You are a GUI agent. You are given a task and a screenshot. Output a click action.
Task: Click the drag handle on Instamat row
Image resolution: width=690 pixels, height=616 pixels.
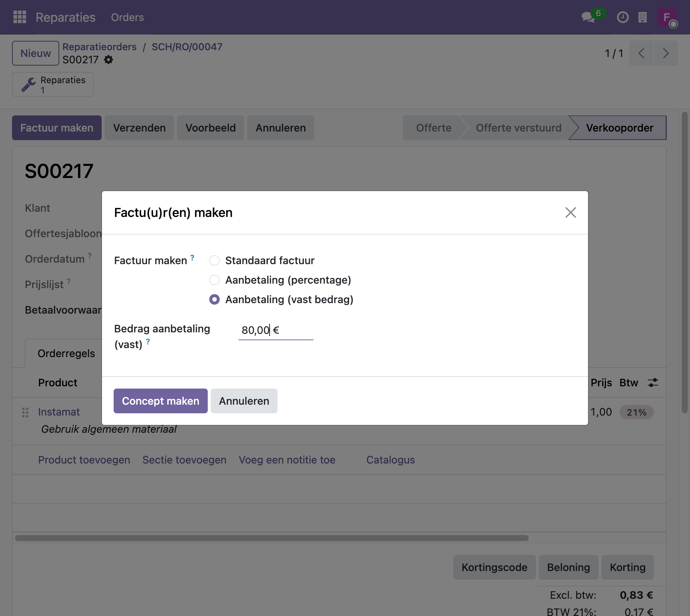pos(25,412)
